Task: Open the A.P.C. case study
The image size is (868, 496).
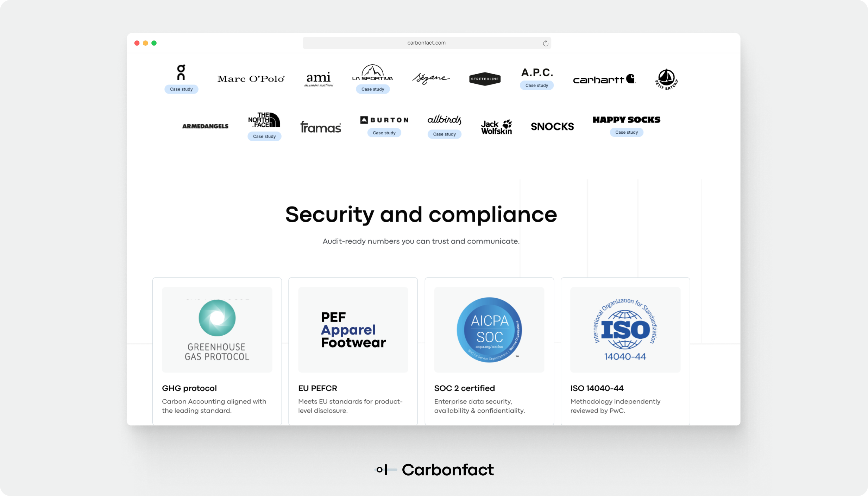Action: coord(536,85)
